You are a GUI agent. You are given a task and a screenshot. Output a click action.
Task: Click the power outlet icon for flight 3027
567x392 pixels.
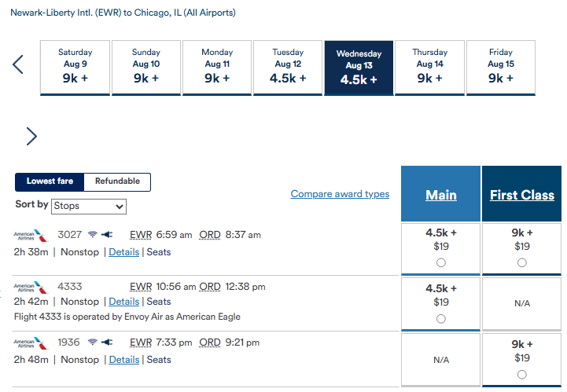click(x=107, y=234)
